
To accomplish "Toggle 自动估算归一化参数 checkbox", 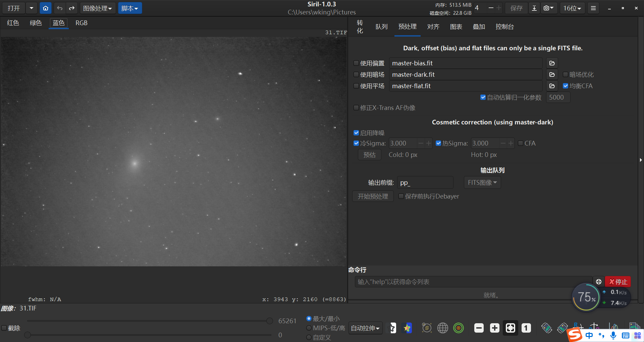I will (x=483, y=97).
